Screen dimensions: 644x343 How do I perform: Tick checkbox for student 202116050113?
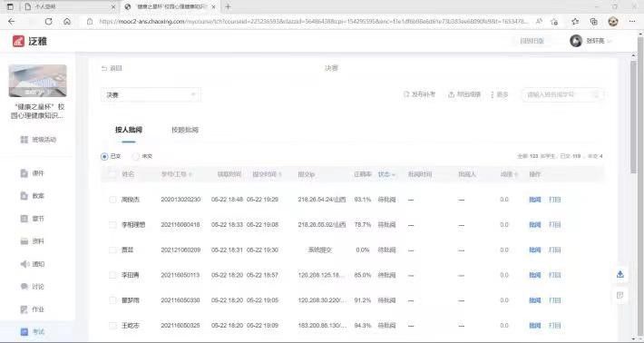click(112, 275)
